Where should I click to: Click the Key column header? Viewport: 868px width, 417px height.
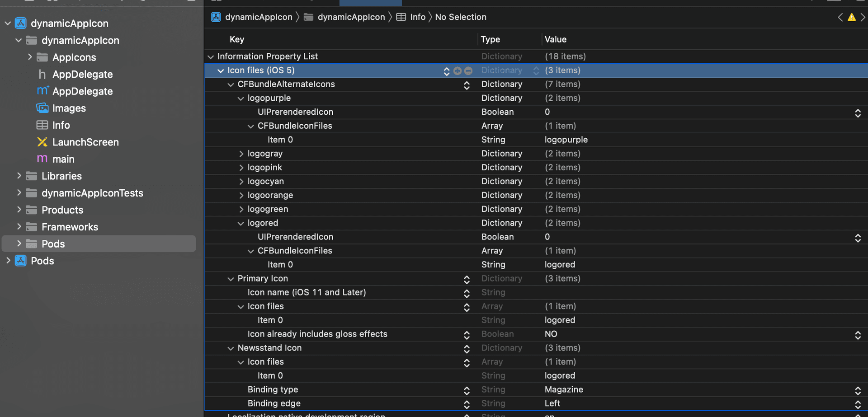click(237, 39)
